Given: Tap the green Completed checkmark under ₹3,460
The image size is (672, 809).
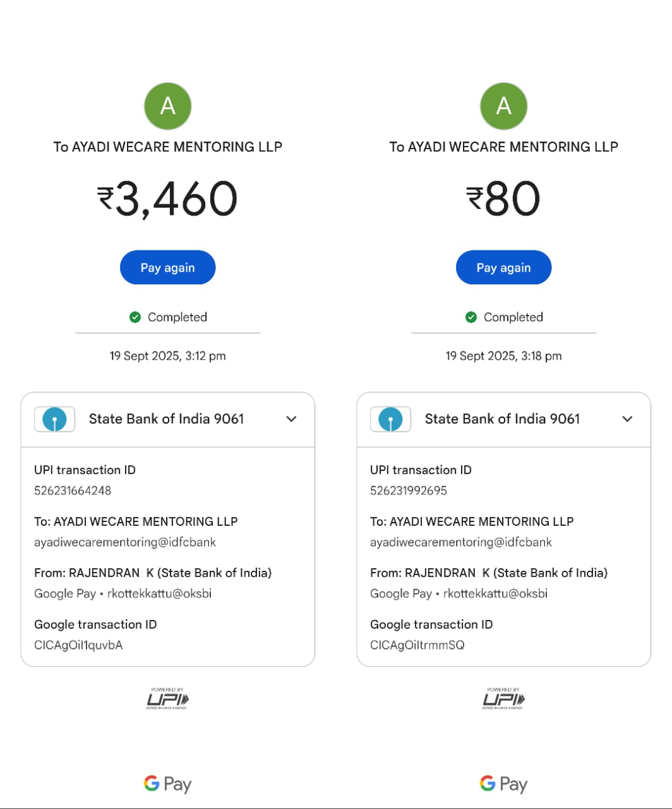Looking at the screenshot, I should click(135, 317).
